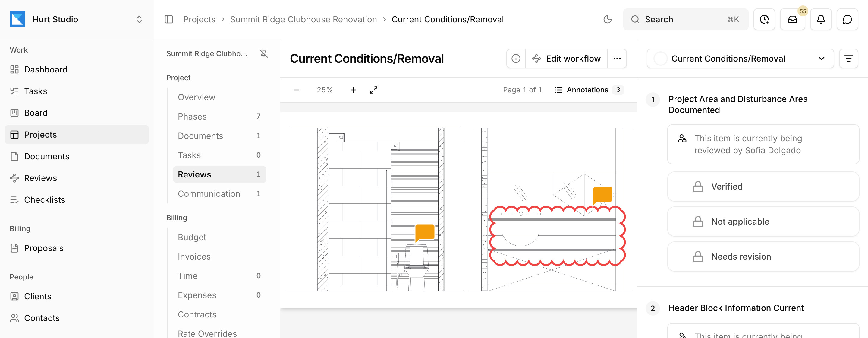The width and height of the screenshot is (868, 338).
Task: Toggle Annotations list panel
Action: 589,90
